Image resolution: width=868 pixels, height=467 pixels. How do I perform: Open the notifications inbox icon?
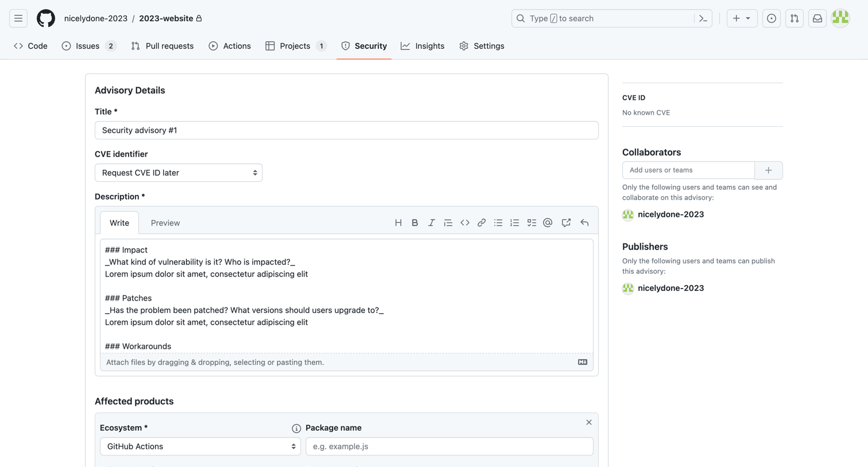(817, 18)
